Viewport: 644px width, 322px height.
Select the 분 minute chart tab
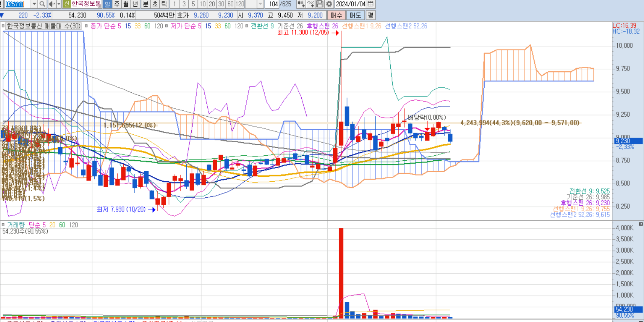[x=146, y=4]
